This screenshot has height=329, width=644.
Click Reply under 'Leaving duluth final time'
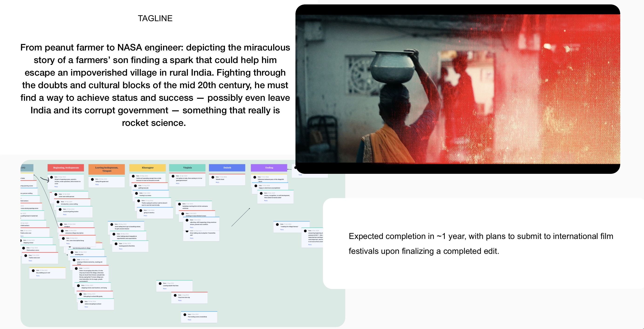click(x=165, y=289)
